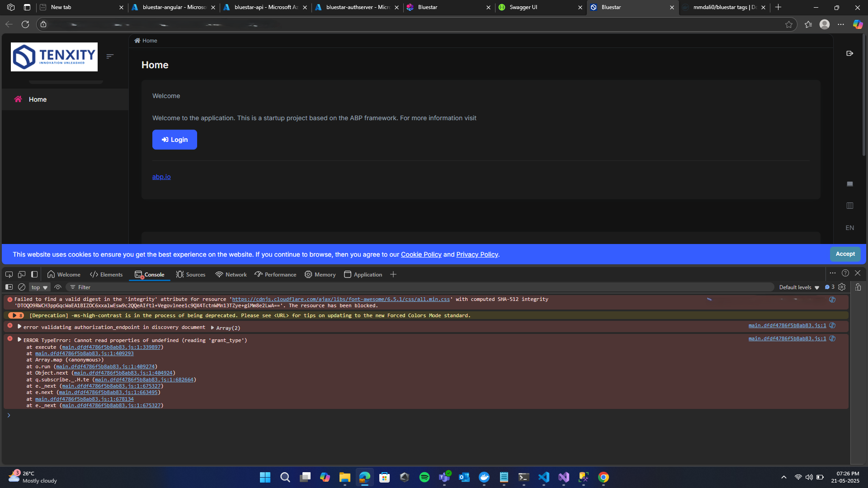
Task: Click the DevTools help question mark icon
Action: point(845,273)
